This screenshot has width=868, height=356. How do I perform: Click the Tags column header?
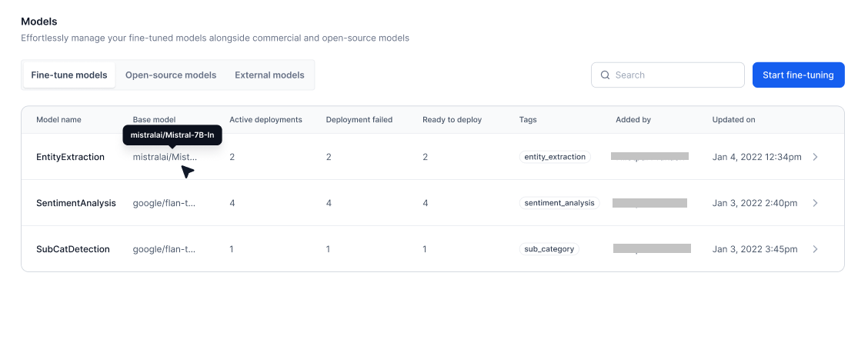point(528,120)
